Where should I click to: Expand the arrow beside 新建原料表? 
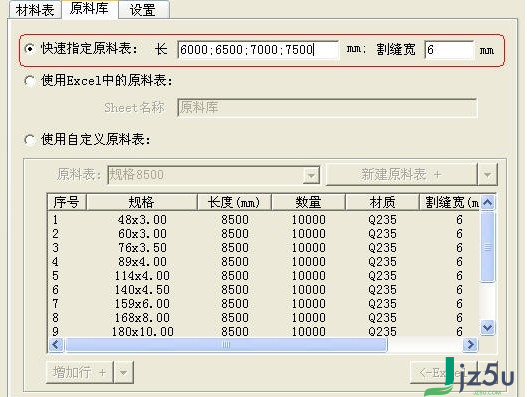[487, 174]
